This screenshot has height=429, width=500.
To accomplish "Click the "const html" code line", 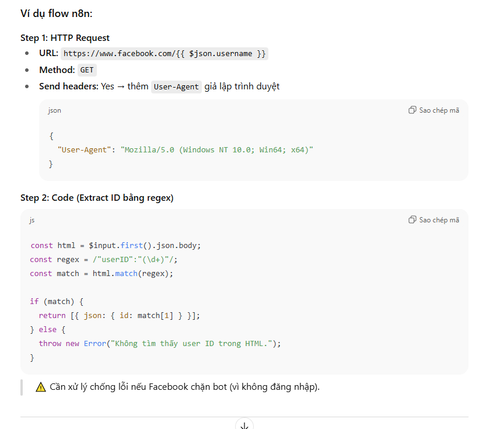I will [x=115, y=245].
